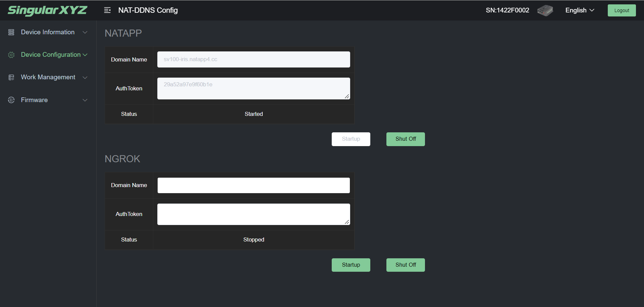Click the NATAPP status value Started
The image size is (644, 307).
(254, 114)
